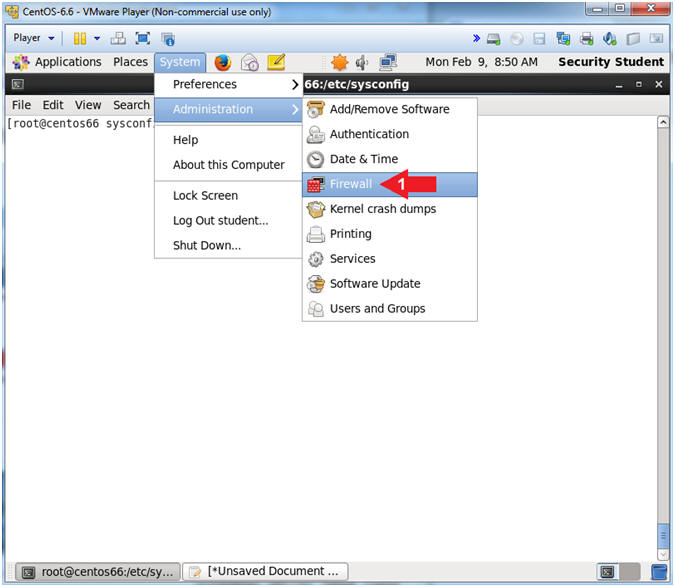Screen dimensions: 675x587
Task: Click the terminal prompt text area
Action: (x=81, y=124)
